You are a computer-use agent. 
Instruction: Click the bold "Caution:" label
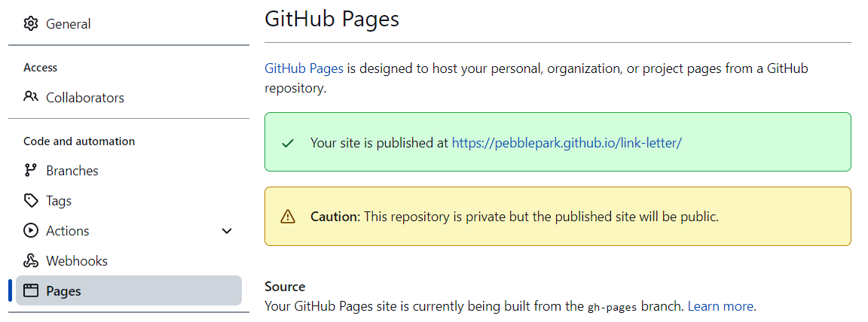pyautogui.click(x=335, y=217)
